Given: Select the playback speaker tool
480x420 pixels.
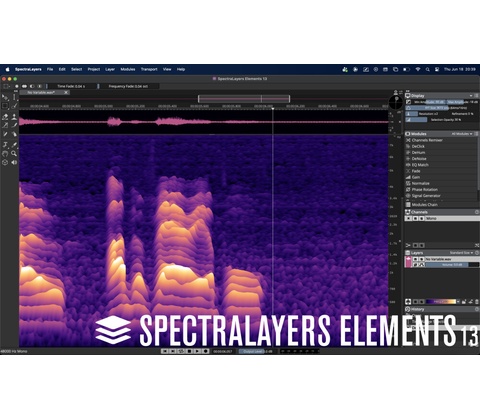Looking at the screenshot, I should pyautogui.click(x=14, y=162).
